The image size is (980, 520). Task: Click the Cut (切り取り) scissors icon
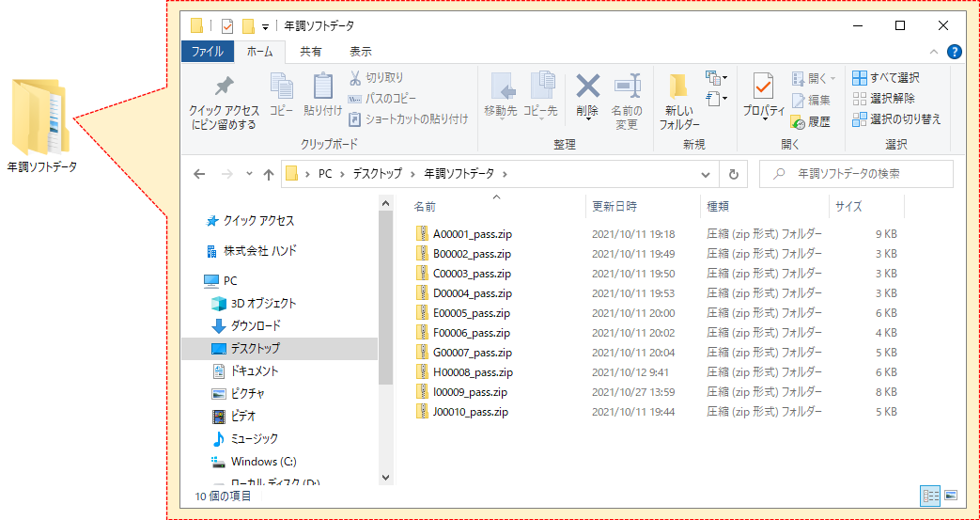pos(355,78)
